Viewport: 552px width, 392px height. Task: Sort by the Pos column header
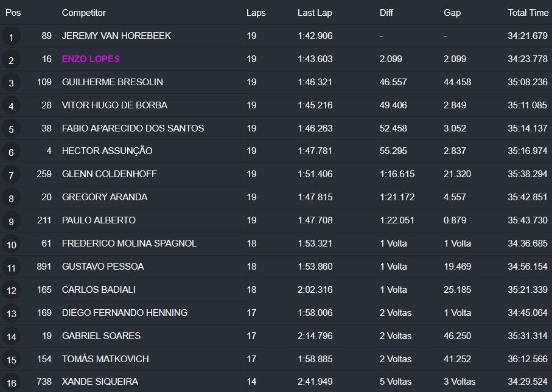click(x=13, y=13)
